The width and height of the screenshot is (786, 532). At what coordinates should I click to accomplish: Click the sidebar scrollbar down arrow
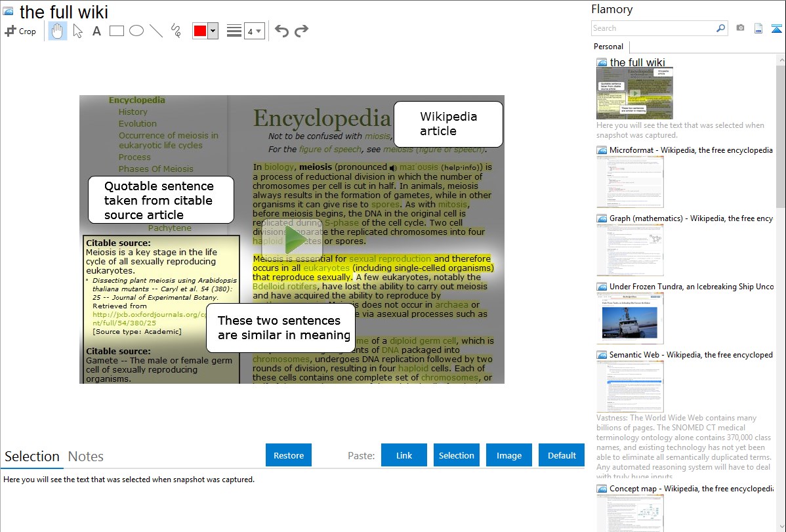781,527
